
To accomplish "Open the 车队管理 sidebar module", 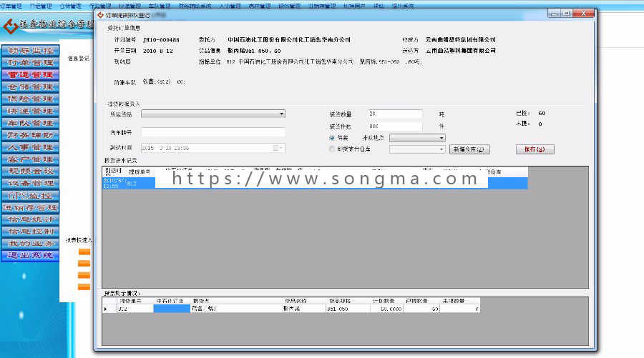I will pos(30,123).
